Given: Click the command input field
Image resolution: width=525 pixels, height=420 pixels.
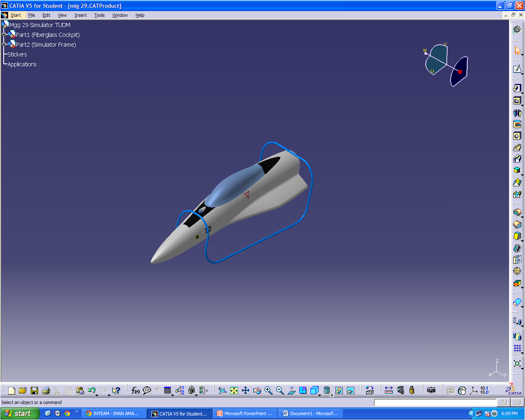Looking at the screenshot, I should coord(435,402).
